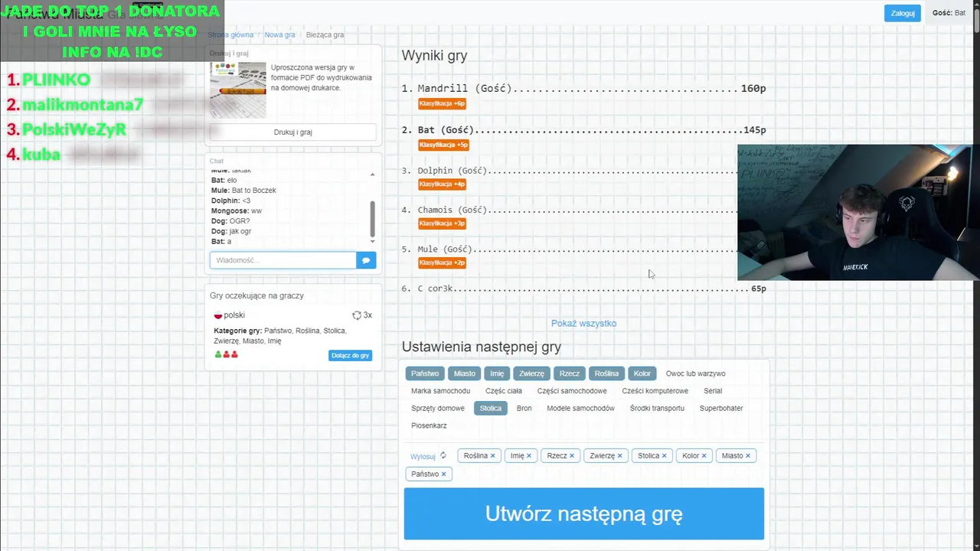Toggle Roślina category button
The height and width of the screenshot is (551, 980).
pyautogui.click(x=606, y=373)
